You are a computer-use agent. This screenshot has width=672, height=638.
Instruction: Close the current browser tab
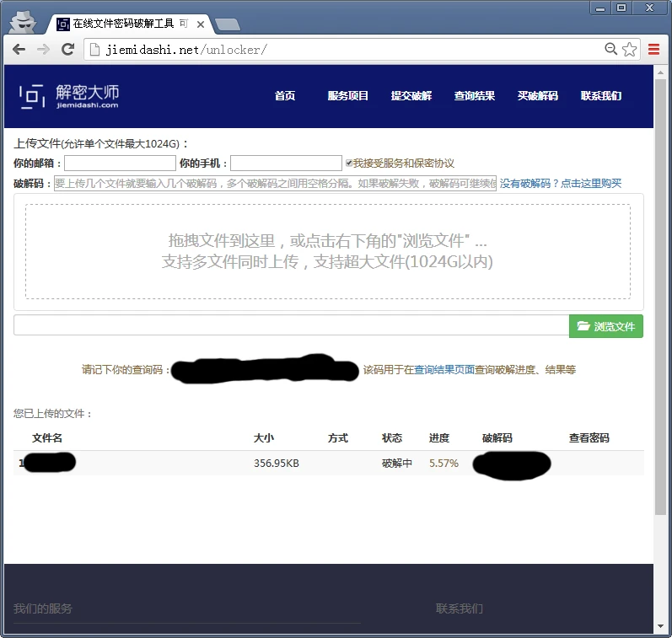(x=201, y=24)
